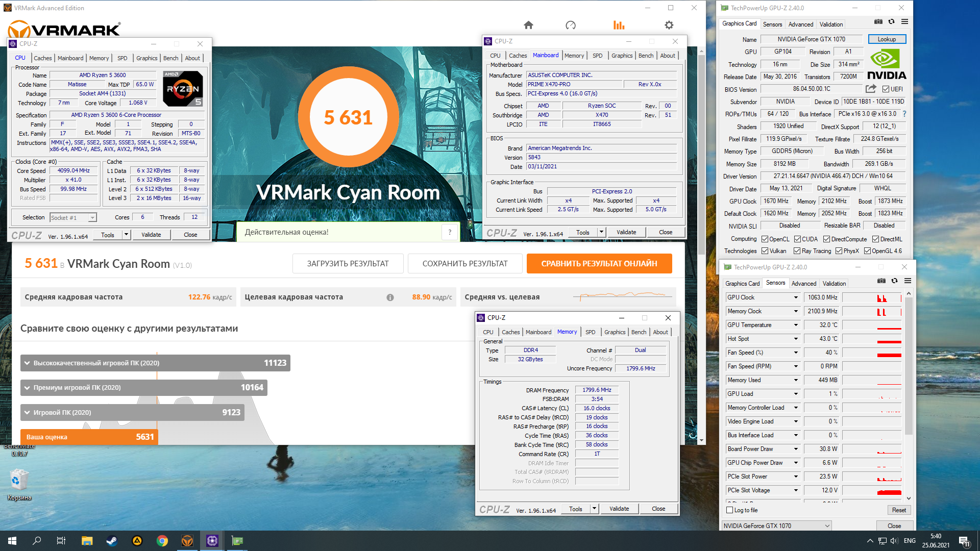The width and height of the screenshot is (980, 551).
Task: Toggle the UEFI checkbox in GPU-Z
Action: tap(886, 89)
